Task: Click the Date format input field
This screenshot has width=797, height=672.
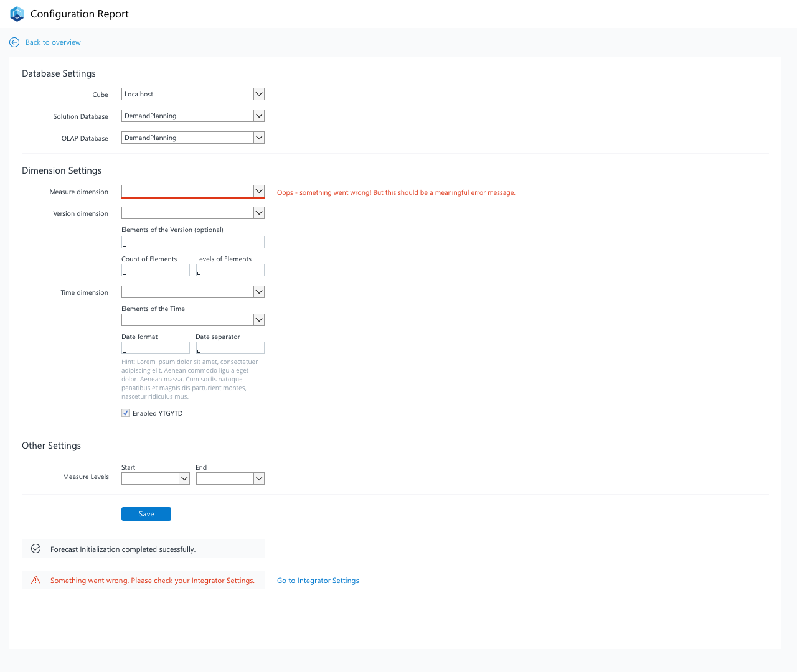Action: [156, 348]
